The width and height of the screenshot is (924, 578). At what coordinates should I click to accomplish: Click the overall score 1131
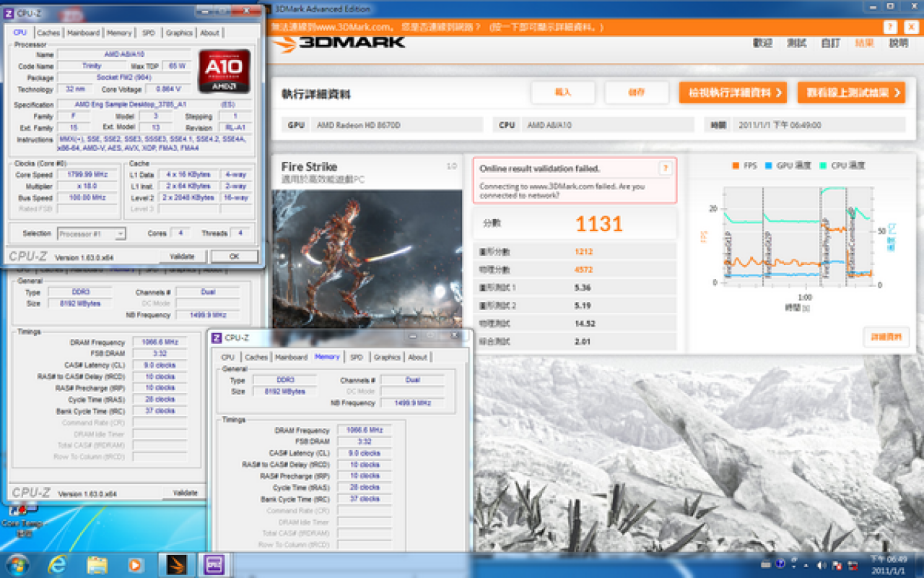599,224
